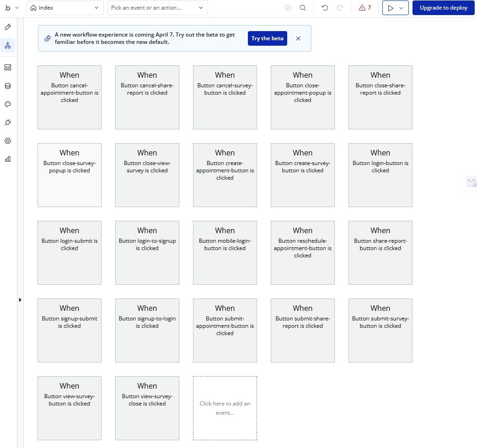477x448 pixels.
Task: Select the mobile-login-button clicked event
Action: coord(225,253)
